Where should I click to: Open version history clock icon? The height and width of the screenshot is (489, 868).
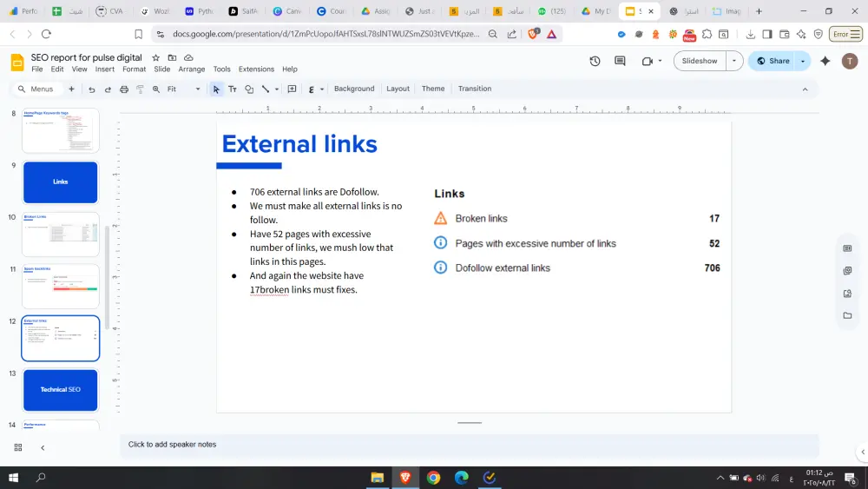click(x=595, y=61)
